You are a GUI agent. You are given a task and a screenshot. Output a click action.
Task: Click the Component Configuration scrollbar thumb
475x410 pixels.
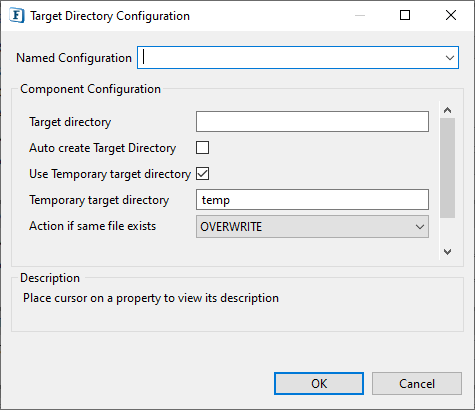click(447, 168)
